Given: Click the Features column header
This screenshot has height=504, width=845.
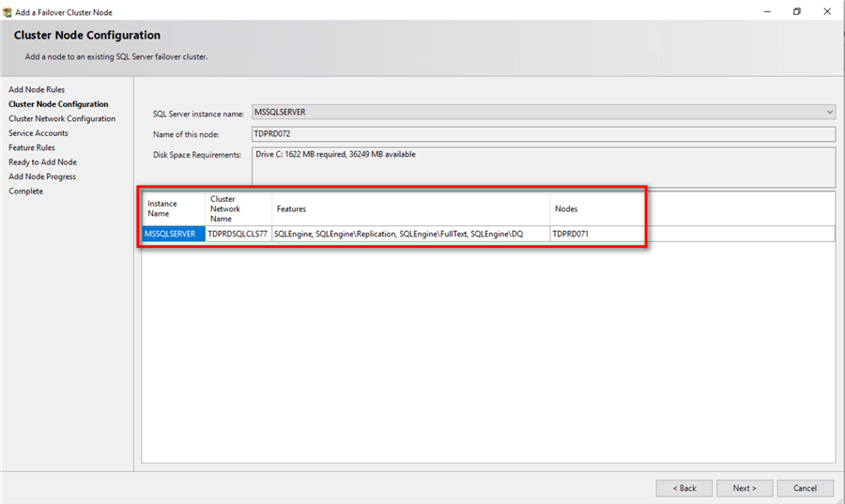Looking at the screenshot, I should tap(410, 208).
